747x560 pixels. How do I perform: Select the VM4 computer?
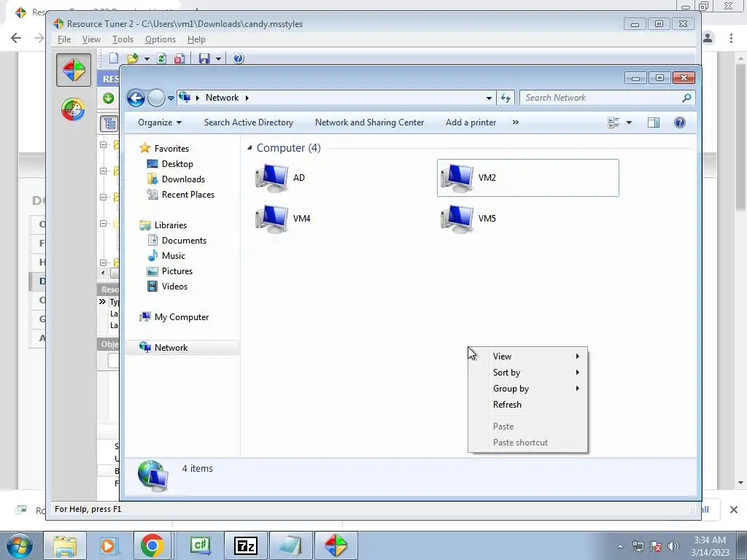tap(283, 219)
